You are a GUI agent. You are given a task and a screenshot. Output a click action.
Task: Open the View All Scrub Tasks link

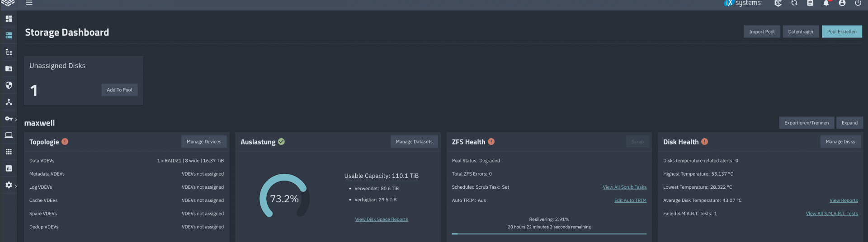[624, 187]
